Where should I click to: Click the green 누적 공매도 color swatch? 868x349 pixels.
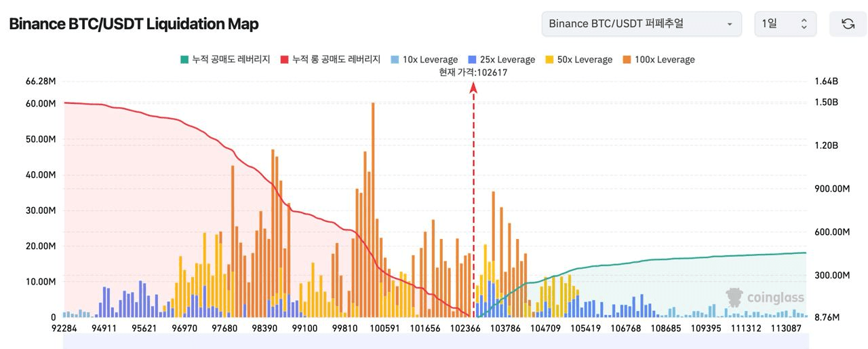tap(184, 60)
